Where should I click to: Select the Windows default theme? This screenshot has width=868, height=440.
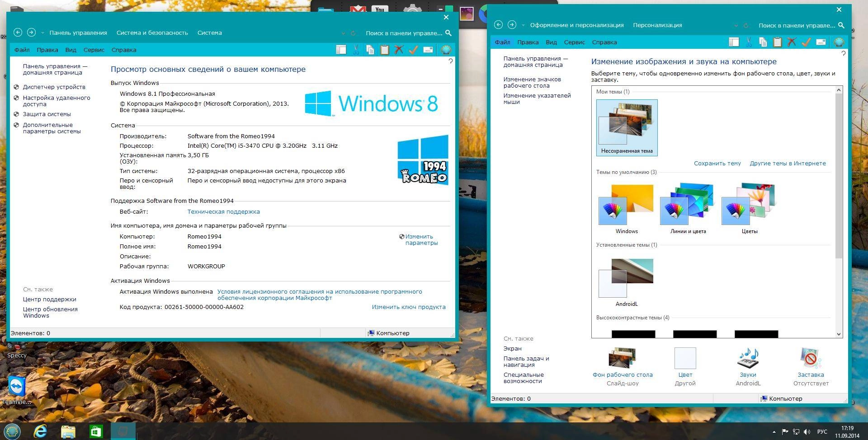tap(626, 209)
